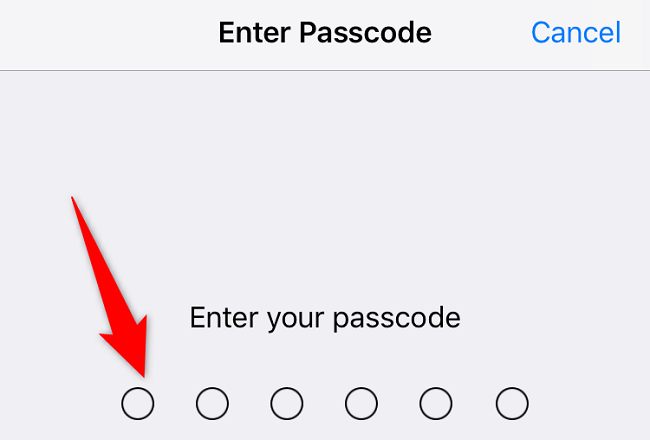
Task: Click the gap between the third and fourth circles
Action: pyautogui.click(x=324, y=404)
